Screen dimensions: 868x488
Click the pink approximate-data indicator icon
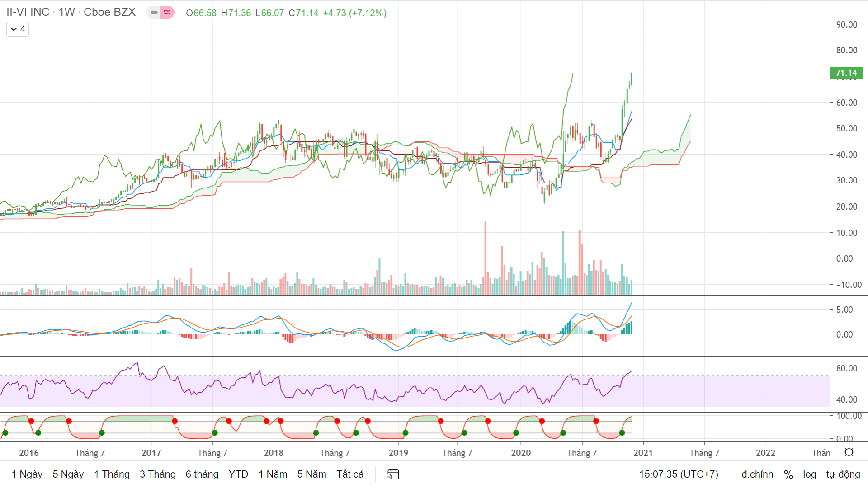coord(167,12)
